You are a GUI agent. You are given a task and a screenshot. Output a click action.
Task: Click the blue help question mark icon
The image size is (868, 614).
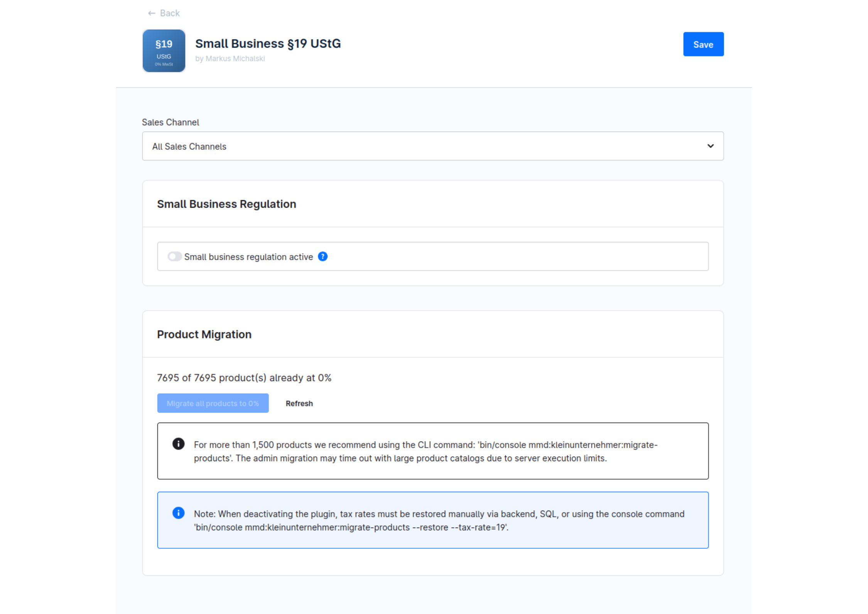tap(323, 257)
